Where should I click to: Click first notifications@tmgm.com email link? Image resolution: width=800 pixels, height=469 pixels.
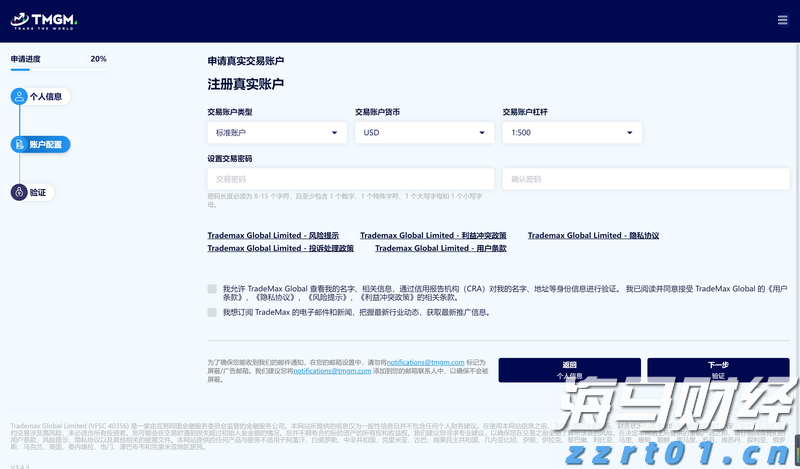point(426,362)
